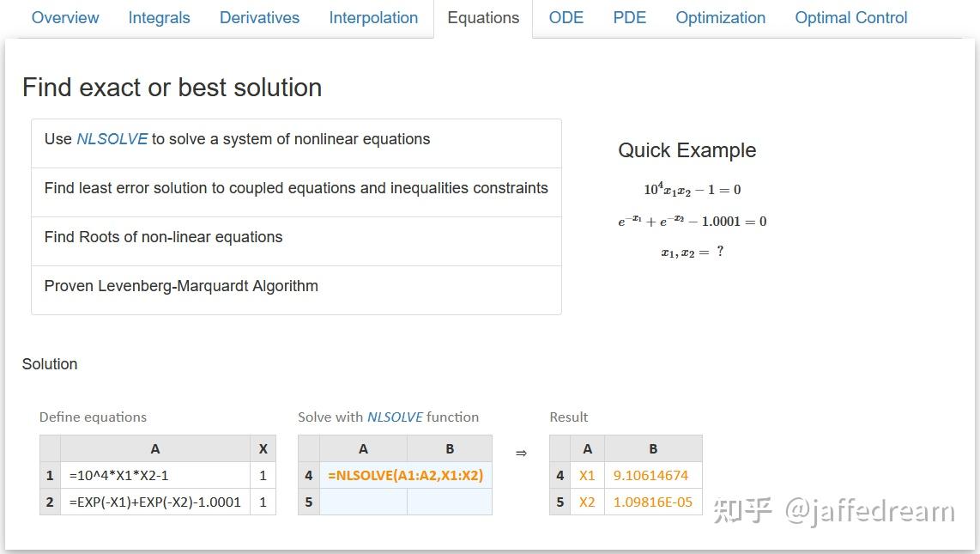Click the arrow symbol before Result table
The height and width of the screenshot is (554, 980).
(x=521, y=453)
